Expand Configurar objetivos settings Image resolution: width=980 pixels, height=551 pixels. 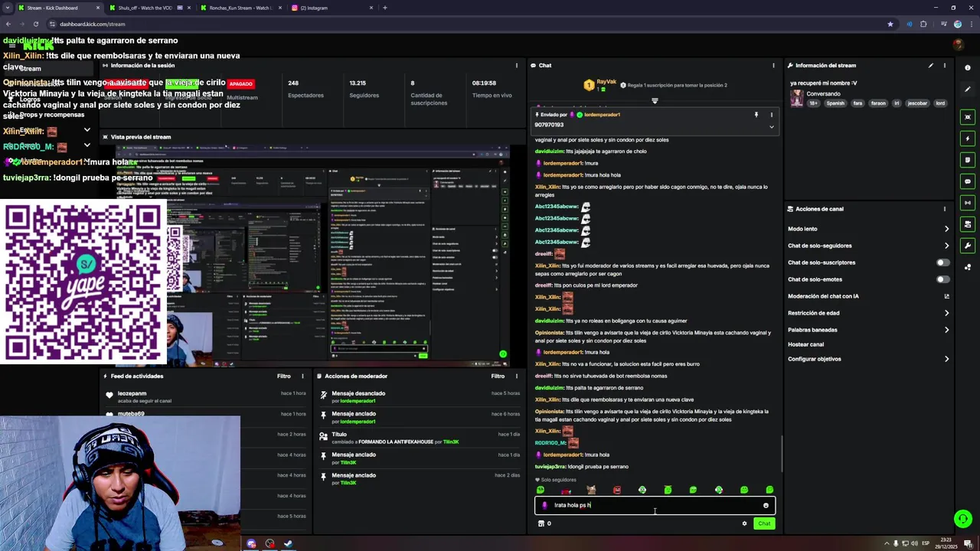pos(946,359)
